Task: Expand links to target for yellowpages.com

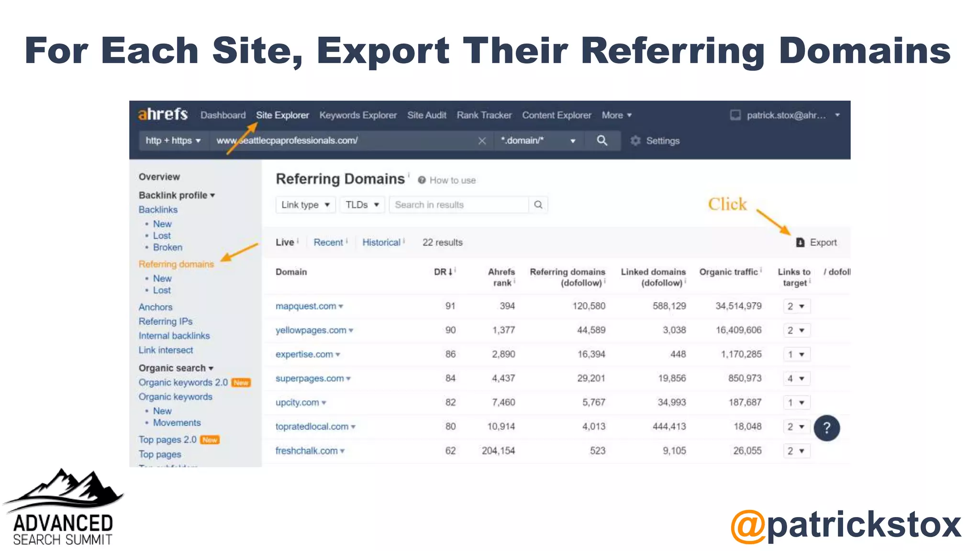Action: [797, 331]
